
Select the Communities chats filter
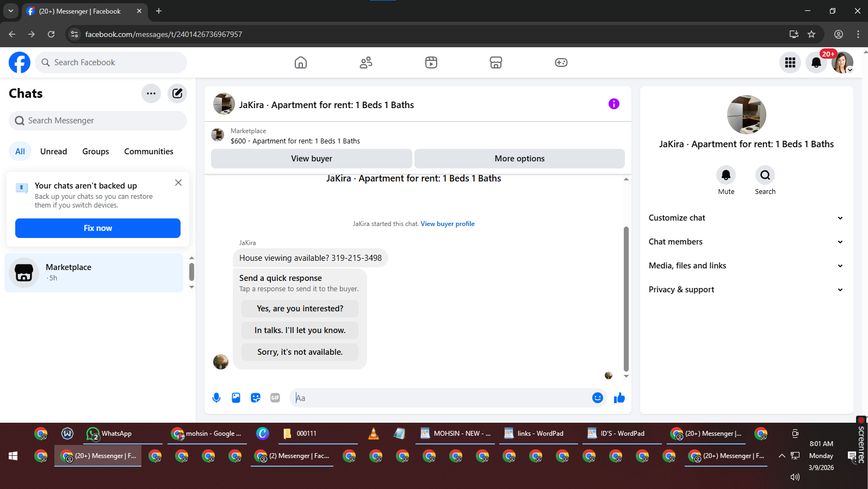tap(148, 152)
